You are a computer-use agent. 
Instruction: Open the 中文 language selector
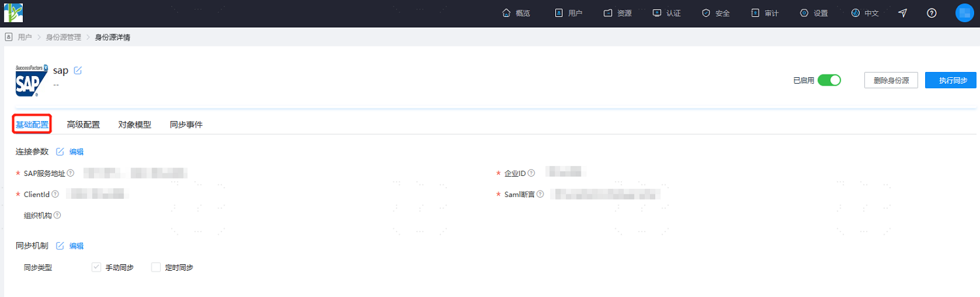(865, 13)
